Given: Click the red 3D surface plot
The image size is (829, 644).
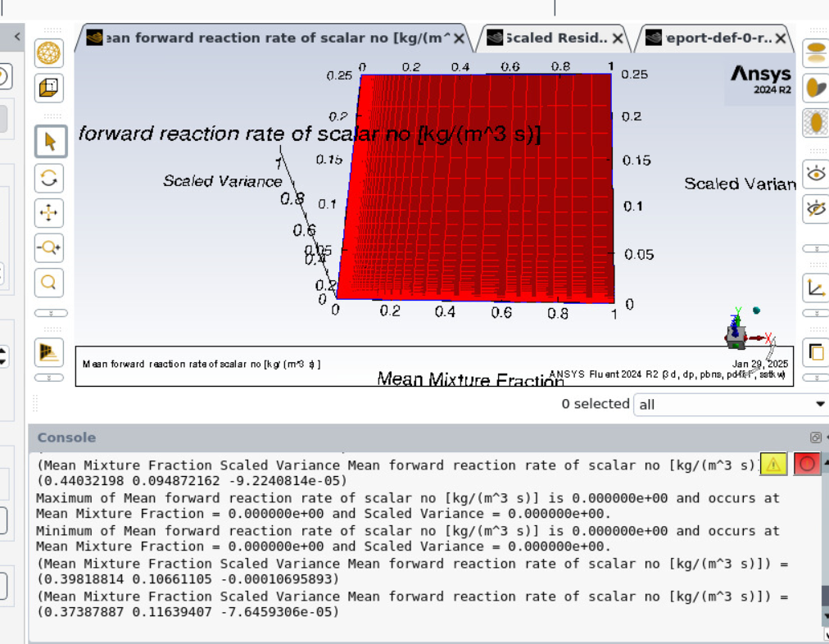Looking at the screenshot, I should coord(476,188).
